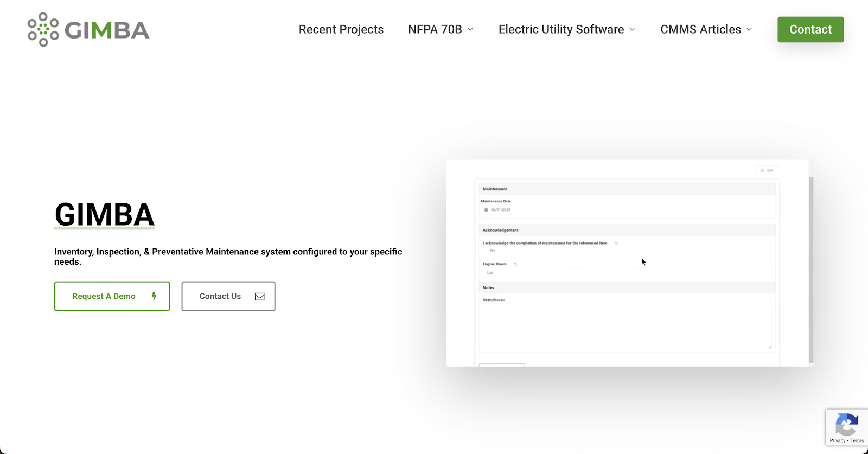
Task: Click the green Contact button
Action: [x=810, y=29]
